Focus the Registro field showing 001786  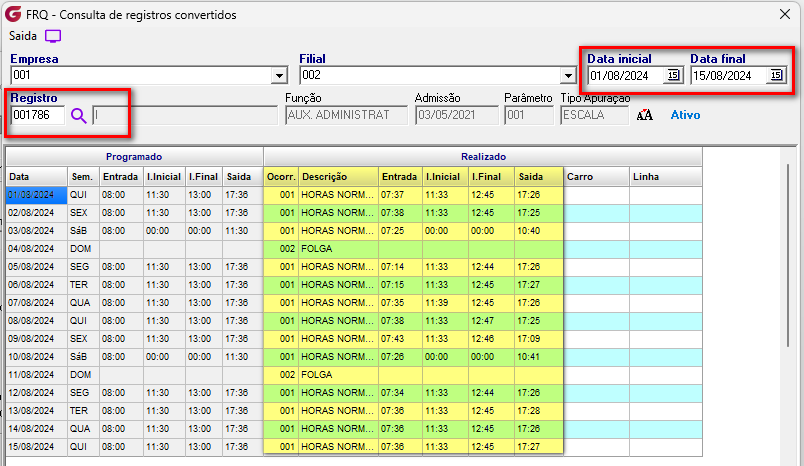(x=37, y=115)
